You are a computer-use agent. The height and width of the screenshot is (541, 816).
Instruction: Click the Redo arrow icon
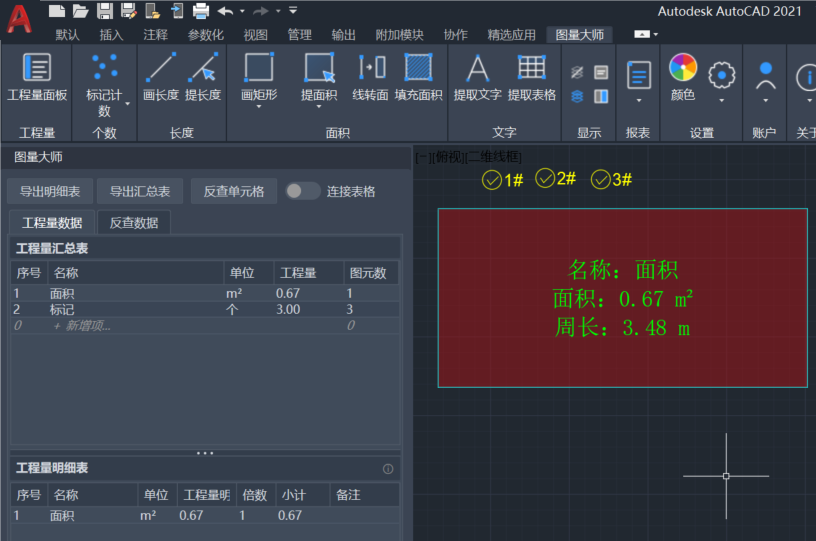(x=261, y=10)
